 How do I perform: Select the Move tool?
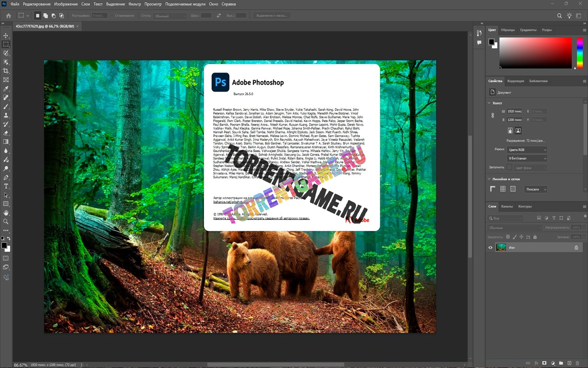tap(6, 35)
